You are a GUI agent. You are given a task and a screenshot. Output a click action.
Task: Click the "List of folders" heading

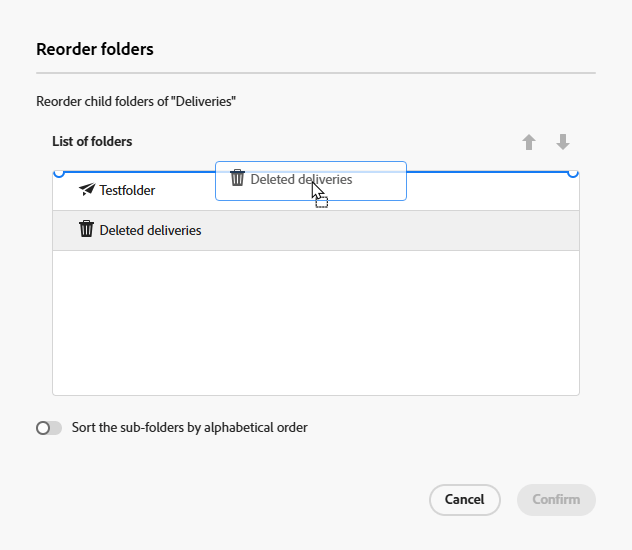click(92, 142)
